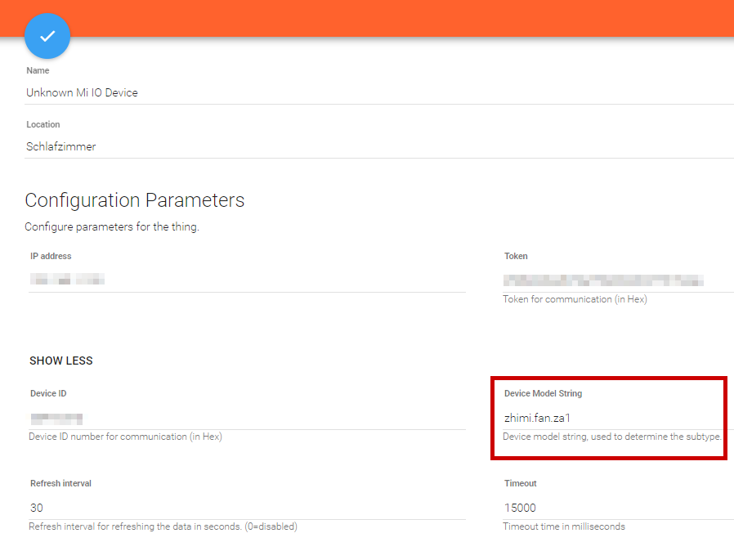Click the 'Timeout time in milliseconds' description
Viewport: 734px width, 560px height.
tap(564, 526)
